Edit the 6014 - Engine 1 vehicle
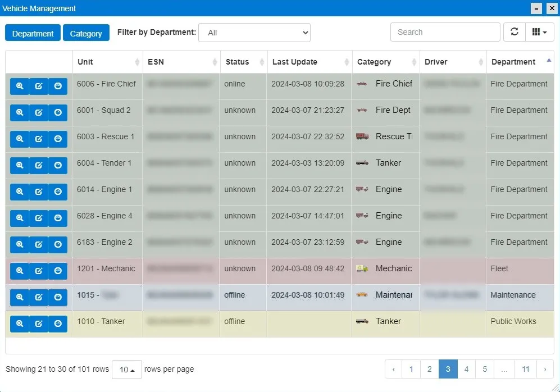 pyautogui.click(x=39, y=192)
